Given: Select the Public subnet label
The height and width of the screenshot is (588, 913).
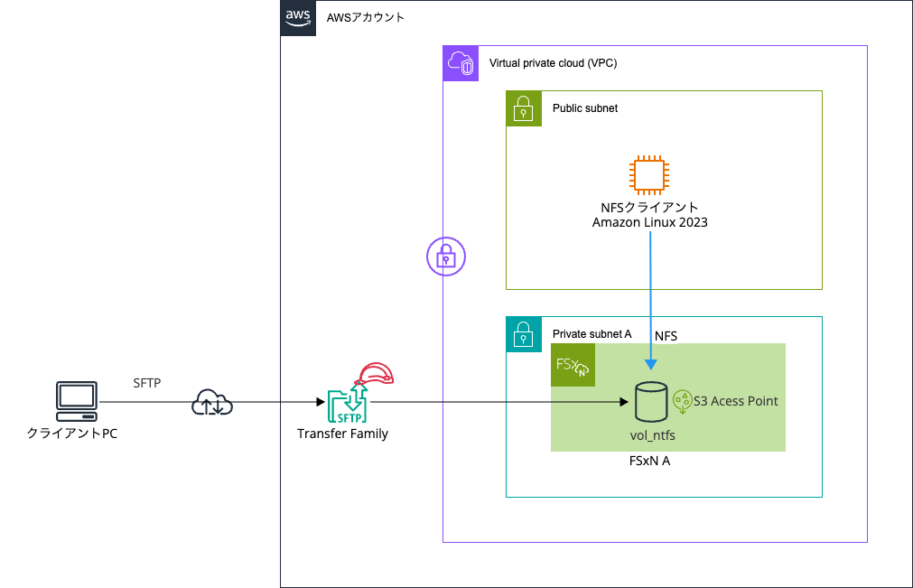Looking at the screenshot, I should (x=585, y=108).
